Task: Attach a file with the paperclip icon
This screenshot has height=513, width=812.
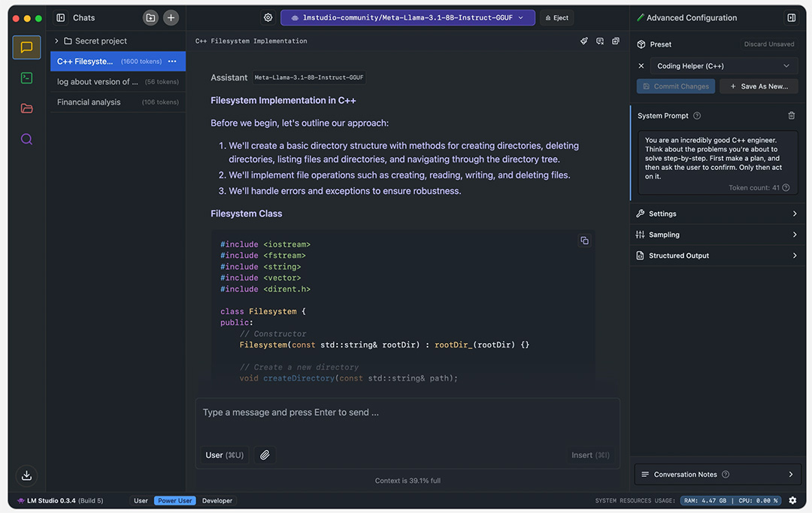Action: pos(265,455)
